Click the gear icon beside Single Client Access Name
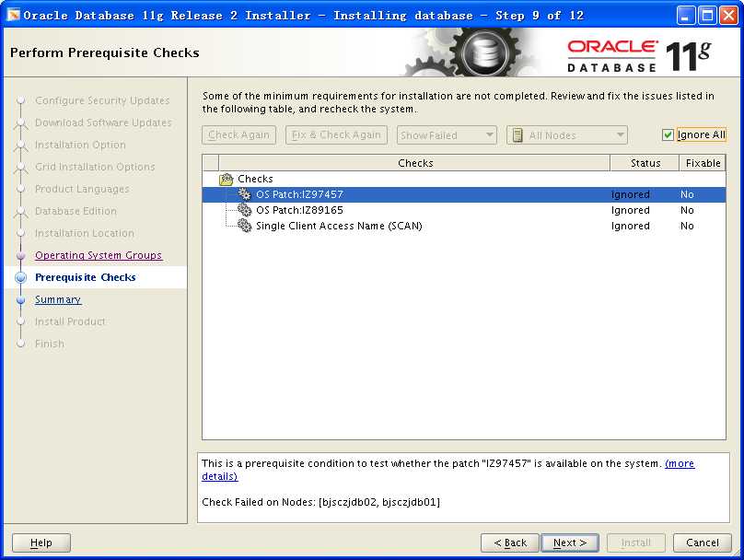Image resolution: width=744 pixels, height=560 pixels. click(244, 226)
